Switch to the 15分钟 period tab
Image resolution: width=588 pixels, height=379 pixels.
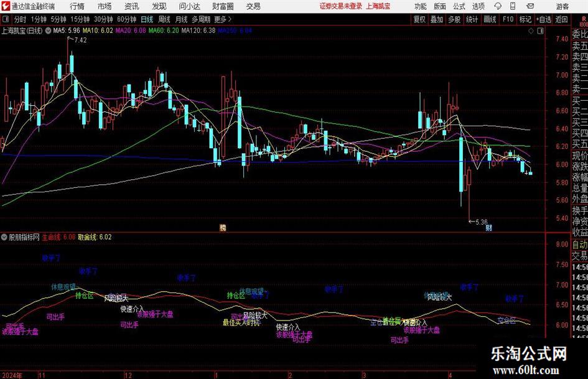click(80, 19)
